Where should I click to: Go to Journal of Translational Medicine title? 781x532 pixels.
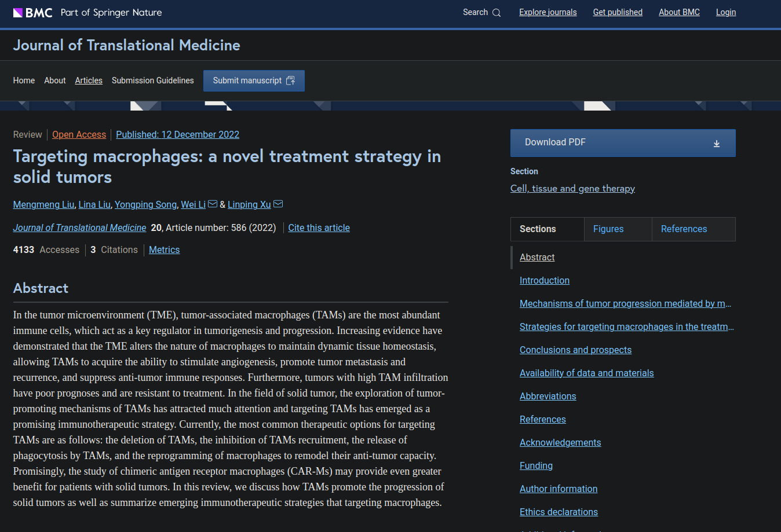[x=127, y=45]
